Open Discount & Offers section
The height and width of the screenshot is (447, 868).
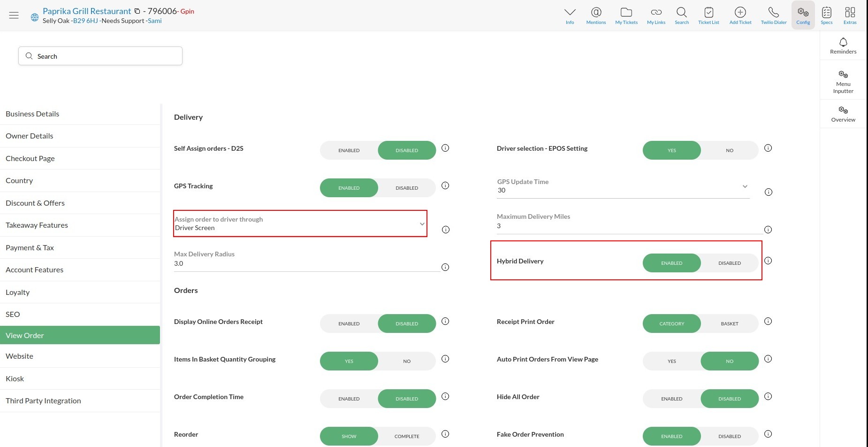[x=80, y=203]
